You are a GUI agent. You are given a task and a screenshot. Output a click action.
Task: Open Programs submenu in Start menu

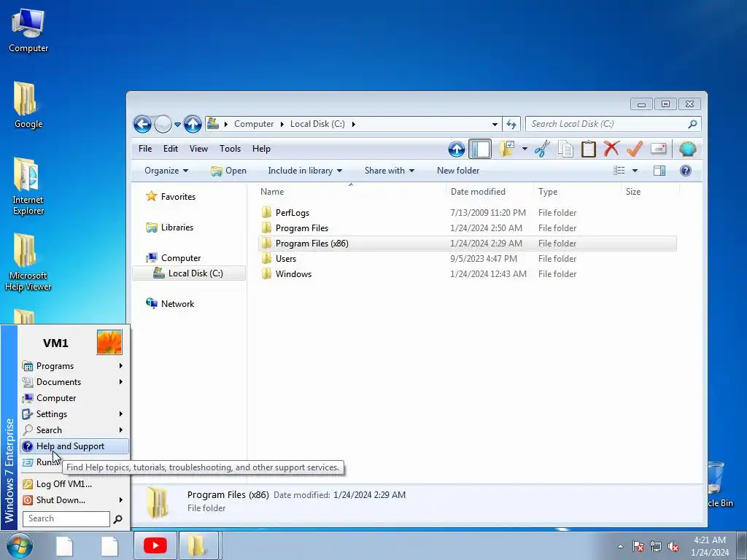point(73,366)
